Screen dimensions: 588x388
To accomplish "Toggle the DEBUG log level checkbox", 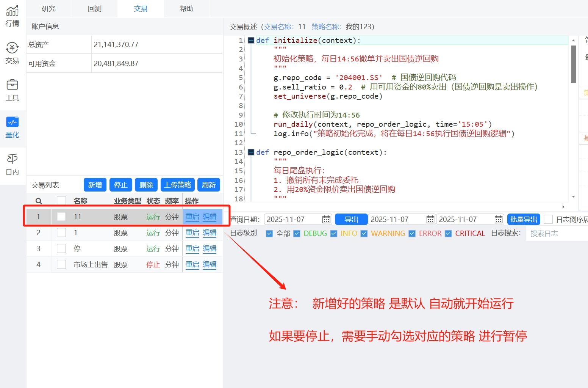I will coord(297,234).
